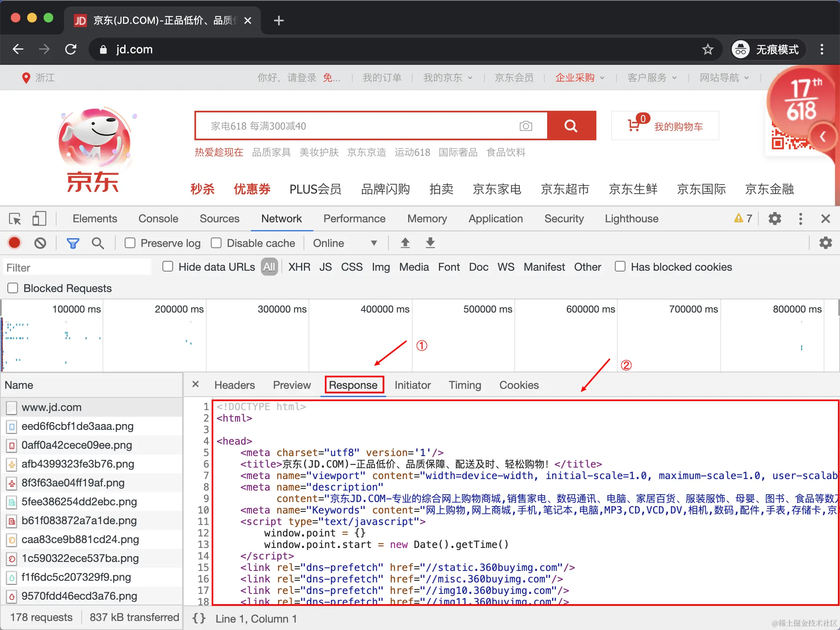Image resolution: width=840 pixels, height=630 pixels.
Task: Expand the 网站导航 site navigation dropdown
Action: tap(724, 78)
